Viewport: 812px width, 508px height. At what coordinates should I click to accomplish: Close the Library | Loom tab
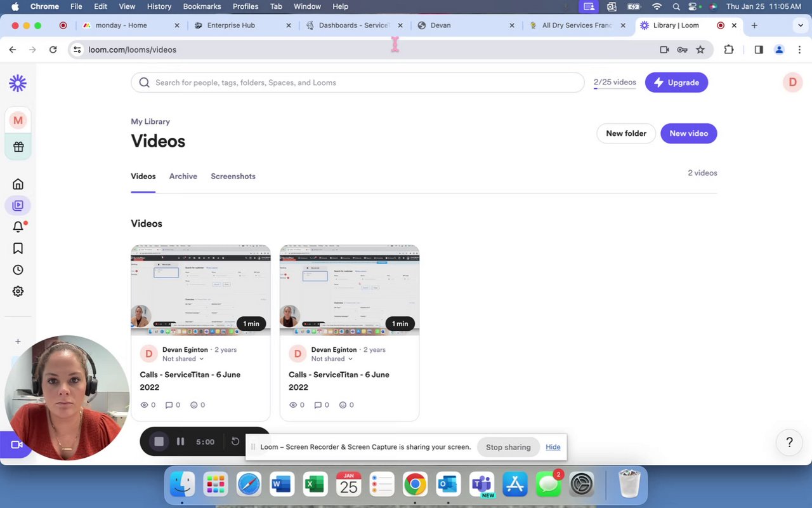[x=734, y=25]
